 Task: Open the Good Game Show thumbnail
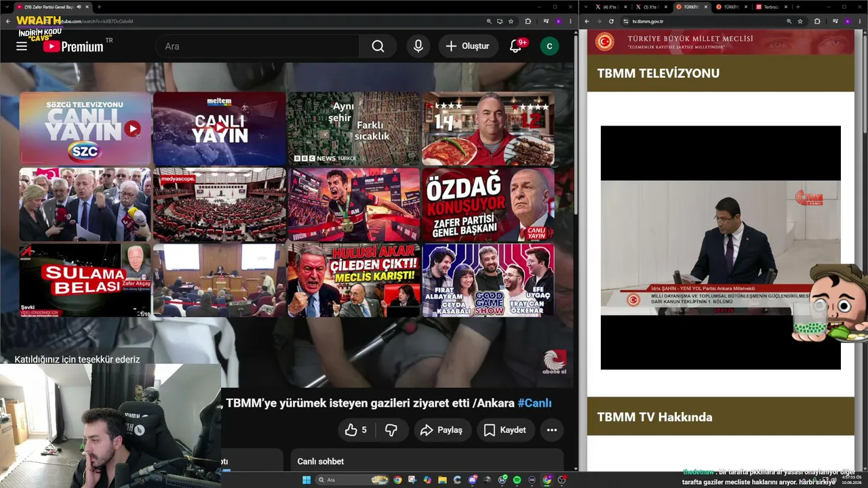tap(488, 281)
